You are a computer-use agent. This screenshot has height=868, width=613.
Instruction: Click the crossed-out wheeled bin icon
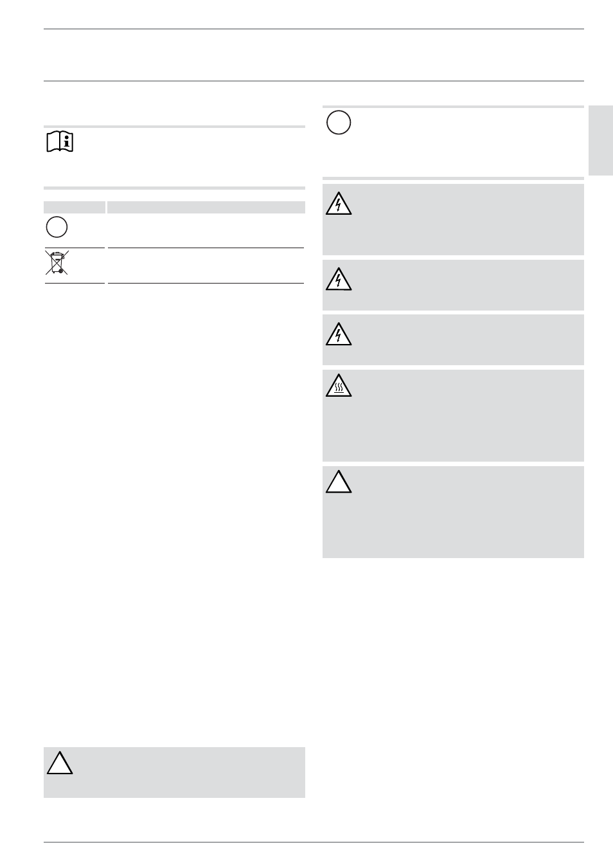point(57,263)
